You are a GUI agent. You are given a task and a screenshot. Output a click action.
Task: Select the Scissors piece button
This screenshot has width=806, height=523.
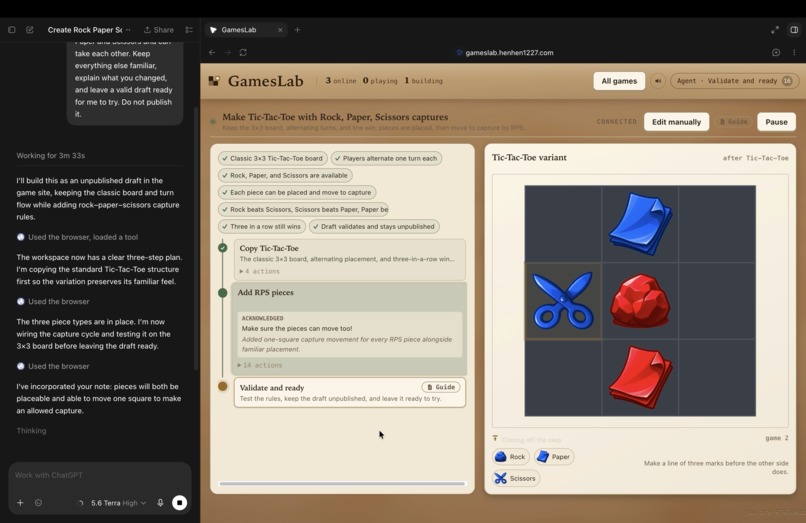(516, 478)
